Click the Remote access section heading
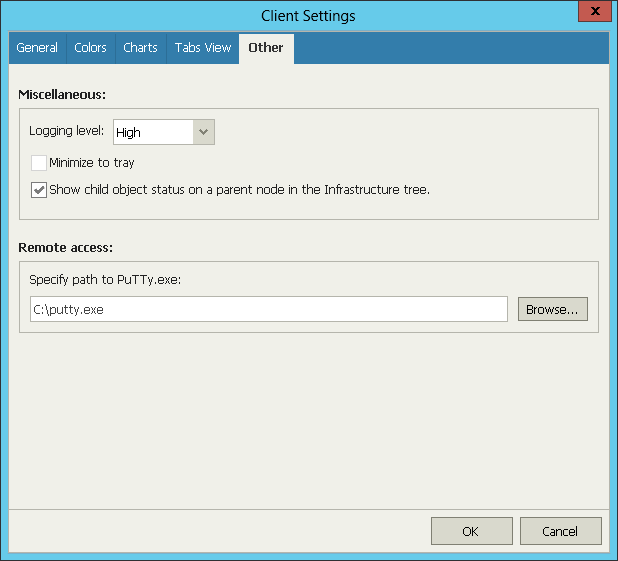Screen dimensions: 618x561 tap(65, 248)
